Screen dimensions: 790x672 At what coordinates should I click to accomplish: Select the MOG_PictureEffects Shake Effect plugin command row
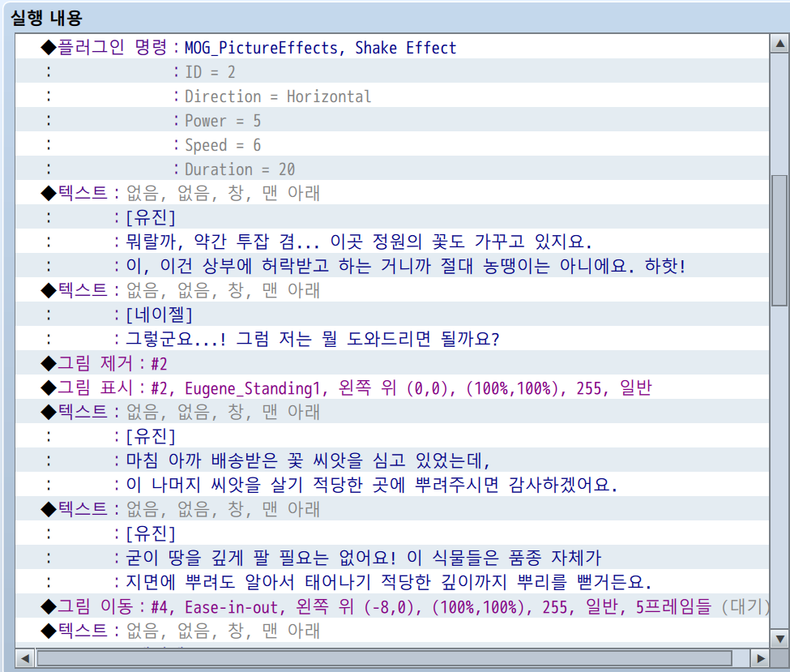(392, 47)
